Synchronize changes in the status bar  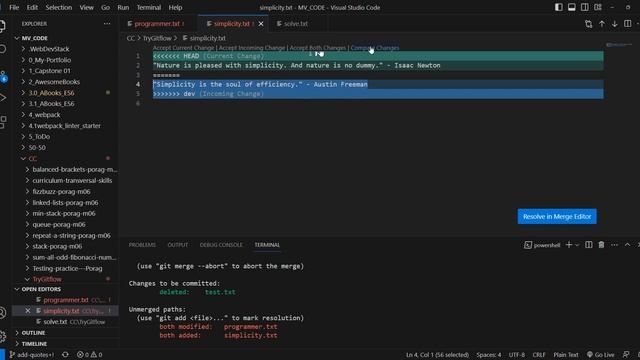(65, 355)
